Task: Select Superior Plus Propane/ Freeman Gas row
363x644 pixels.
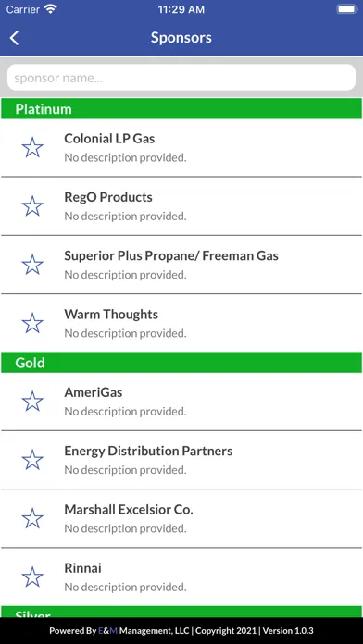Action: (181, 265)
